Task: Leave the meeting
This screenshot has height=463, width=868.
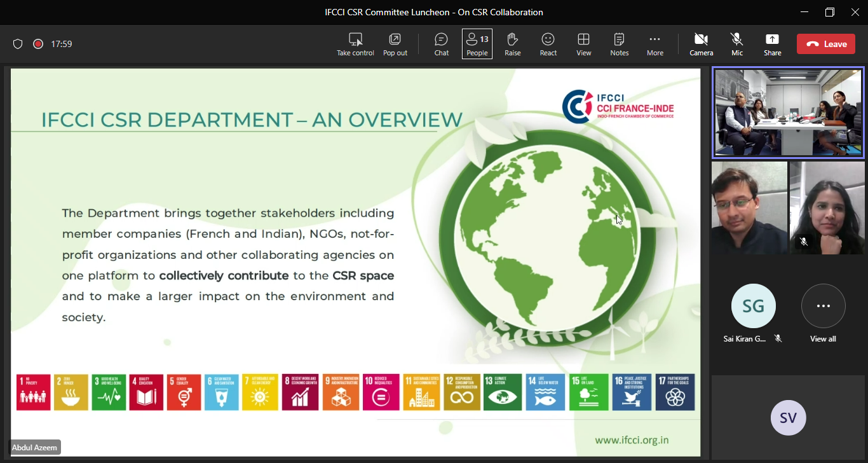Action: [x=827, y=44]
